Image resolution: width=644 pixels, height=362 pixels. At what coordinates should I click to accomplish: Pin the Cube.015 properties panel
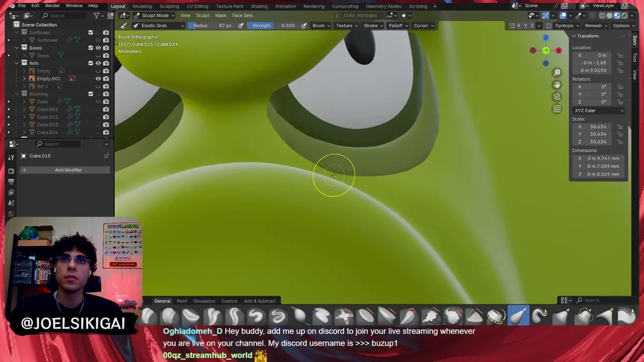(106, 156)
